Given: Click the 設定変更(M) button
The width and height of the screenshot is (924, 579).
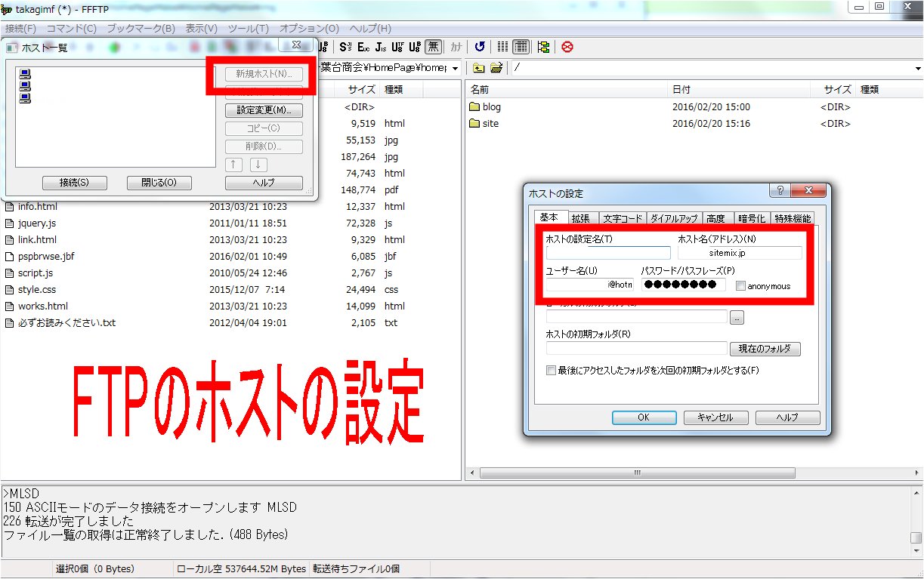Looking at the screenshot, I should pos(264,110).
